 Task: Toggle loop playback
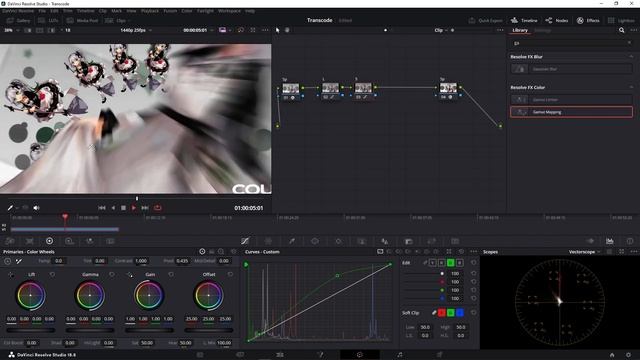pos(158,208)
